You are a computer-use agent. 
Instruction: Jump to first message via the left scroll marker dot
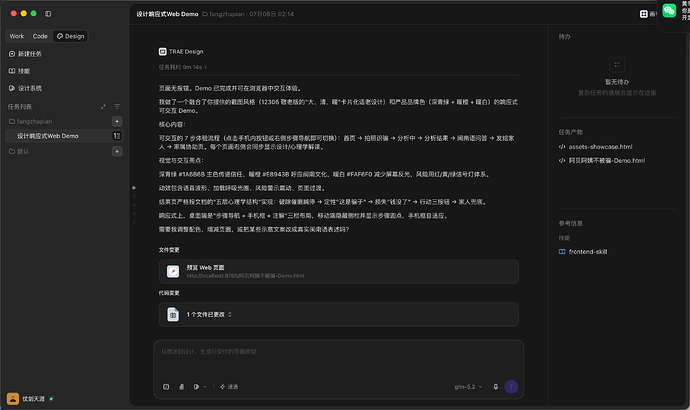[x=134, y=188]
